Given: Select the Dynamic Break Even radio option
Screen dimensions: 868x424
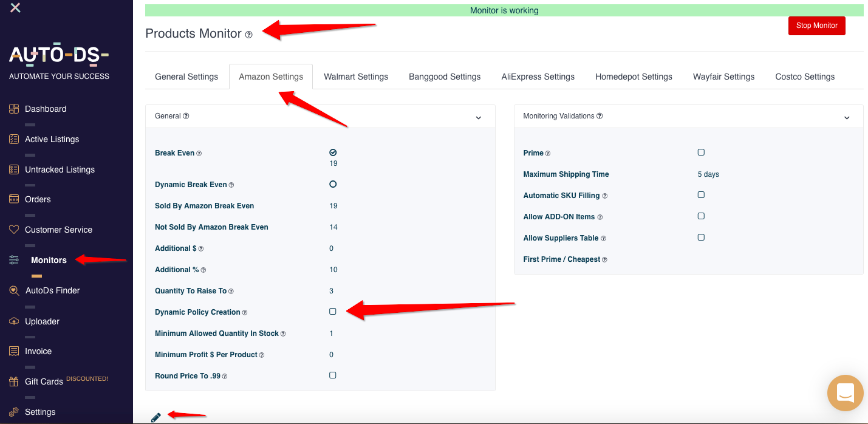Looking at the screenshot, I should click(x=333, y=184).
